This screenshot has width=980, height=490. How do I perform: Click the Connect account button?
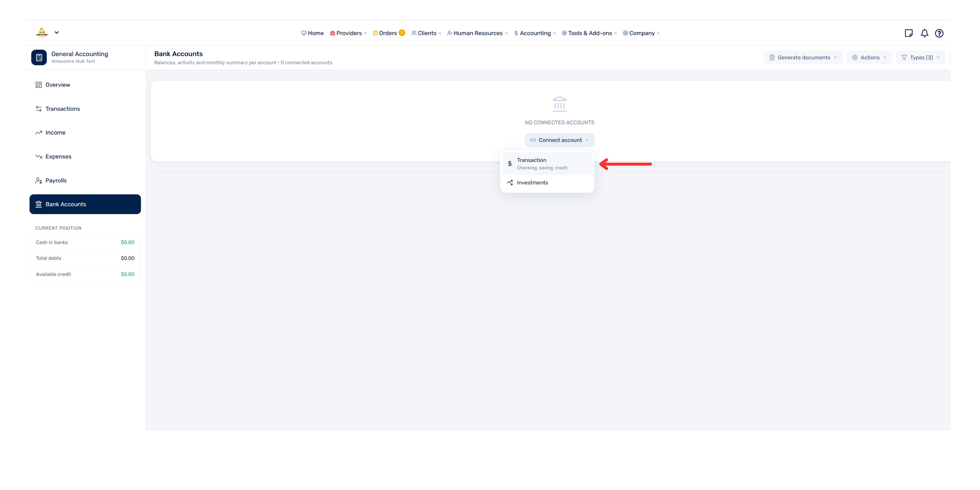[559, 140]
